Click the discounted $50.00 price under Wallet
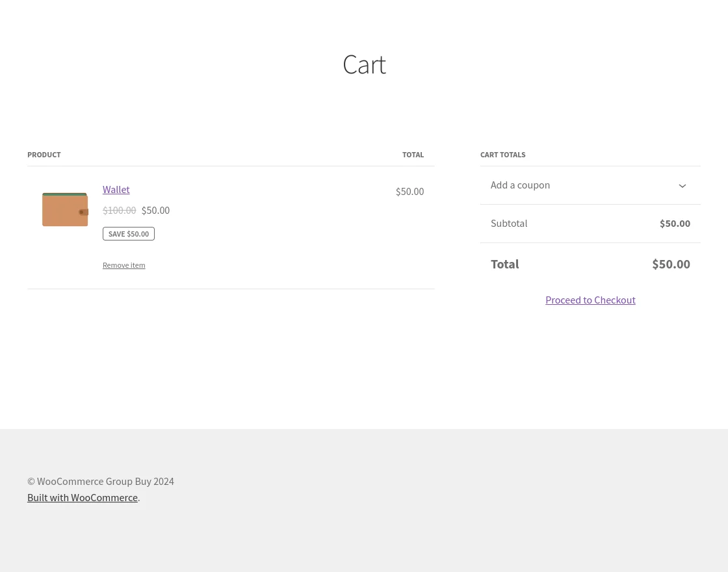Image resolution: width=728 pixels, height=572 pixels. 155,210
